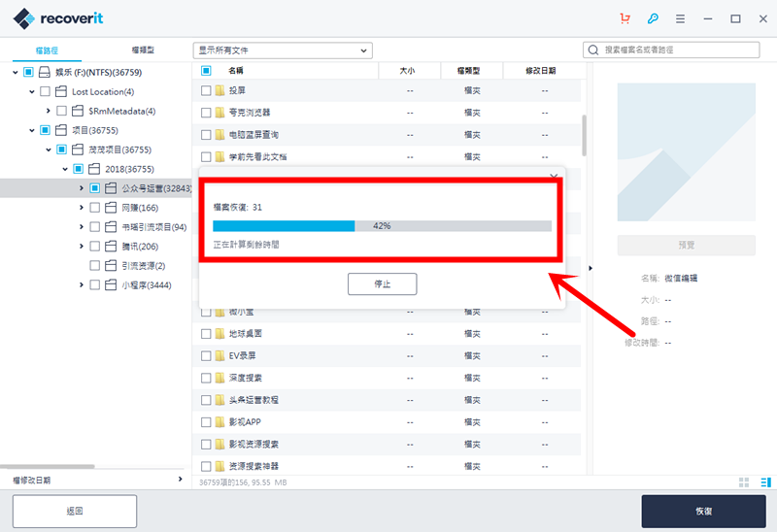Switch to list detail view icon
Image resolution: width=777 pixels, height=532 pixels.
pyautogui.click(x=765, y=482)
